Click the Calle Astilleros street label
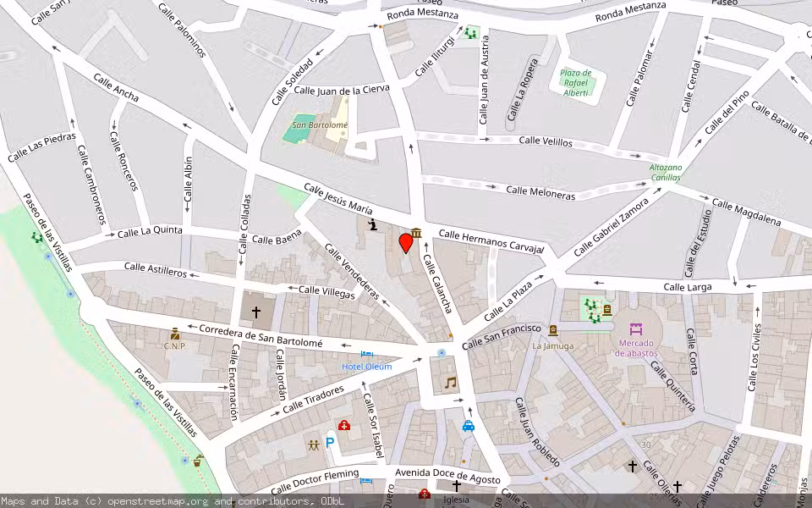The image size is (812, 508). 156,269
